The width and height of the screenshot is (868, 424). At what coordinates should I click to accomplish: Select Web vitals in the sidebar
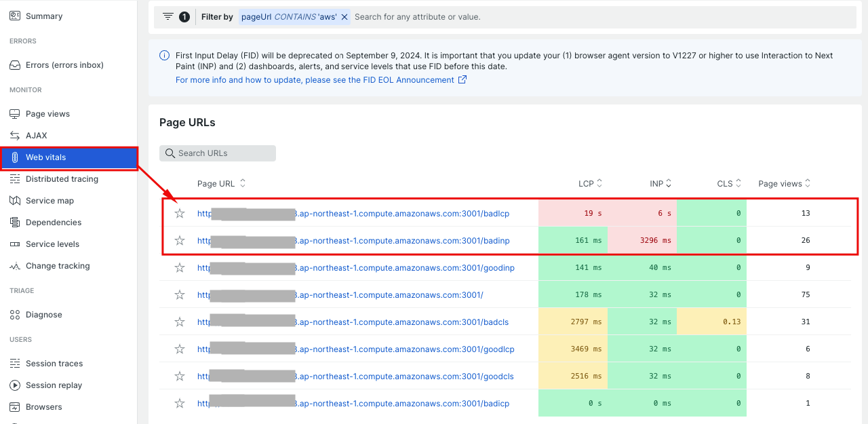47,157
